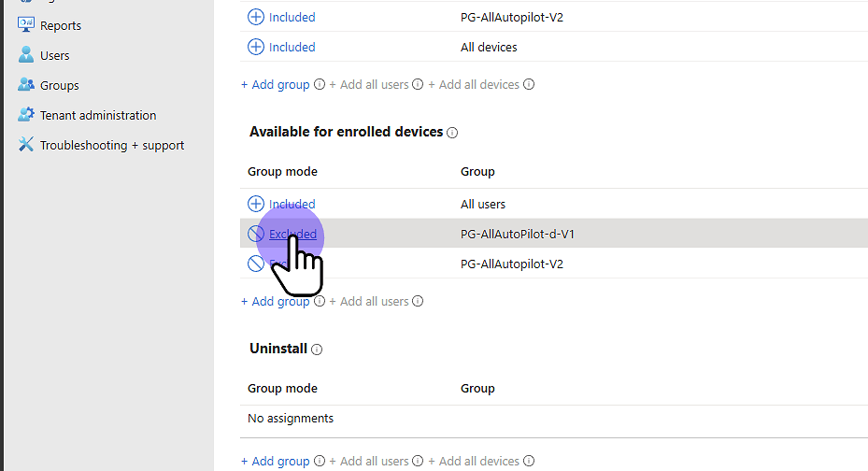Click the excluded icon for lower PG-AllAutopilot-V2
This screenshot has width=868, height=471.
pyautogui.click(x=256, y=264)
